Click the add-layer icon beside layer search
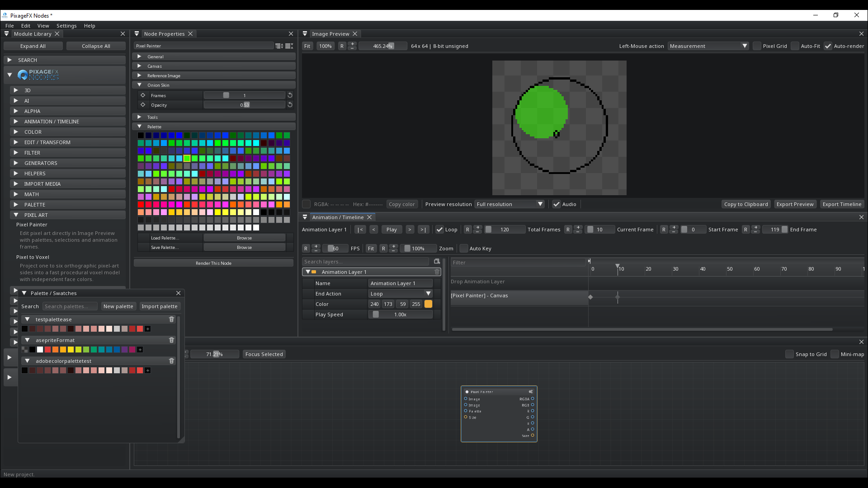The width and height of the screenshot is (868, 488). click(437, 262)
